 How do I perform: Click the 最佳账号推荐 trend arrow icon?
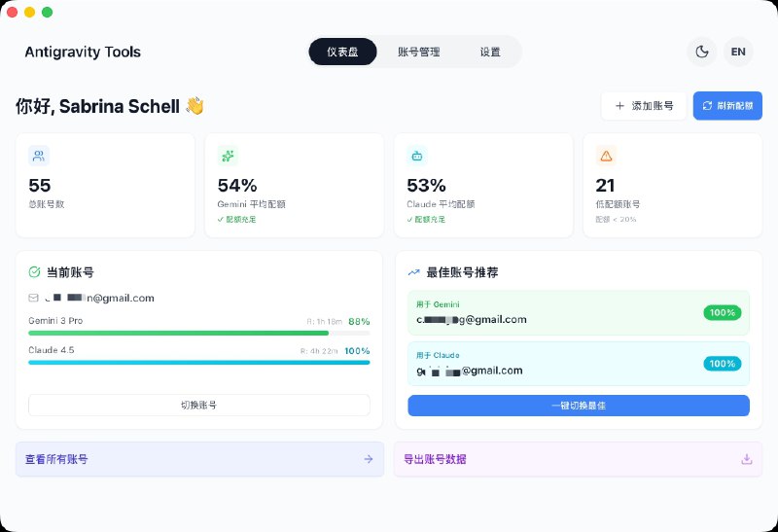[413, 272]
